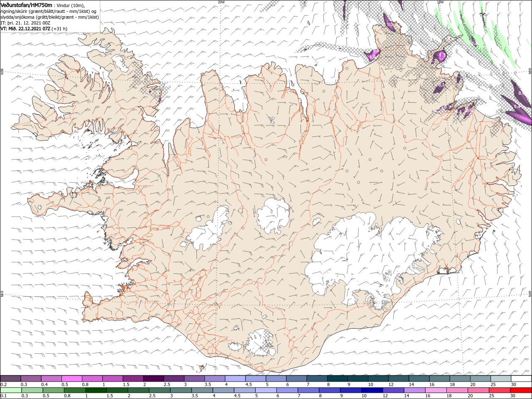Screen dimensions: 532x399
Task: Choose the upper legend swatch starting at 3.5
Action: coord(215,379)
